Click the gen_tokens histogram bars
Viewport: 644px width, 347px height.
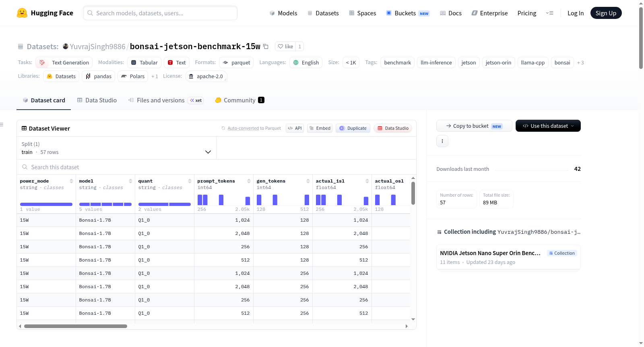pos(283,200)
